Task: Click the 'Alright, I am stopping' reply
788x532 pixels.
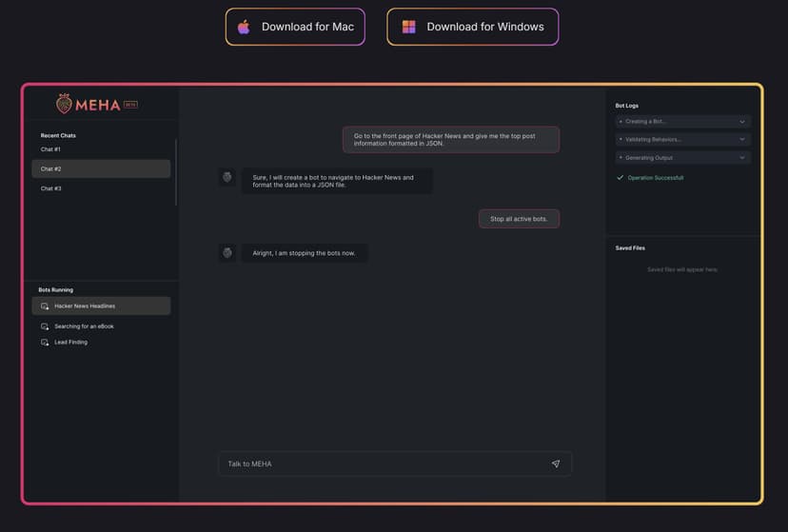Action: [x=304, y=253]
